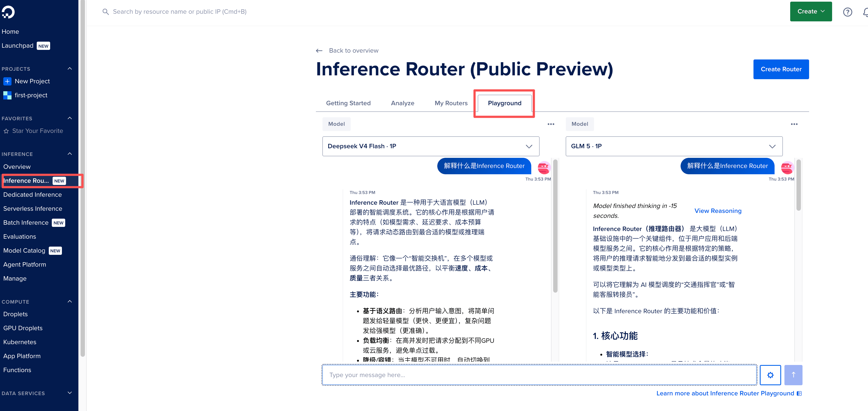This screenshot has width=868, height=411.
Task: Open GPU Droplets in sidebar
Action: (23, 328)
